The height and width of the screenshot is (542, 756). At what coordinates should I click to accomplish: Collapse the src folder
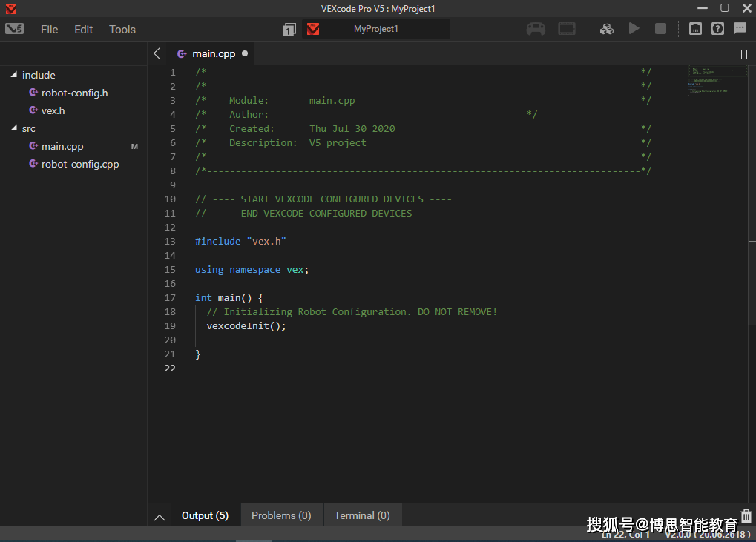coord(14,128)
